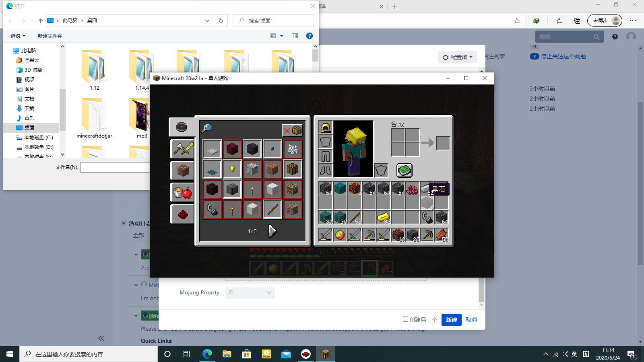Click the stick stack of 53 in inventory
Viewport: 644px width, 362px height.
pos(355,217)
